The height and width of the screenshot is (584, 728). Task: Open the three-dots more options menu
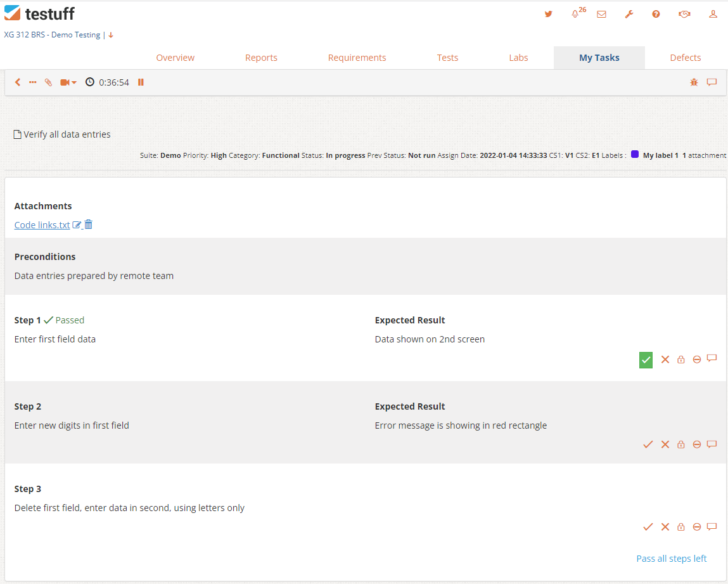click(32, 82)
